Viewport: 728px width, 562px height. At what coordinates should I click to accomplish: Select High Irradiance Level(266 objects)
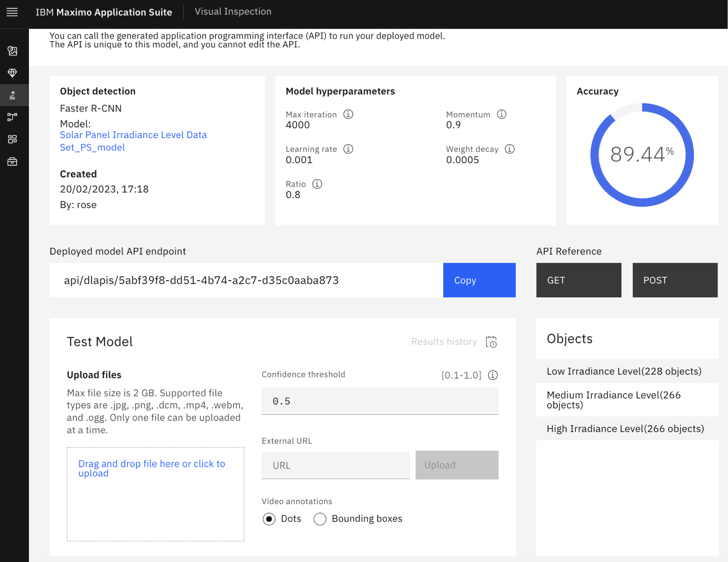tap(627, 429)
